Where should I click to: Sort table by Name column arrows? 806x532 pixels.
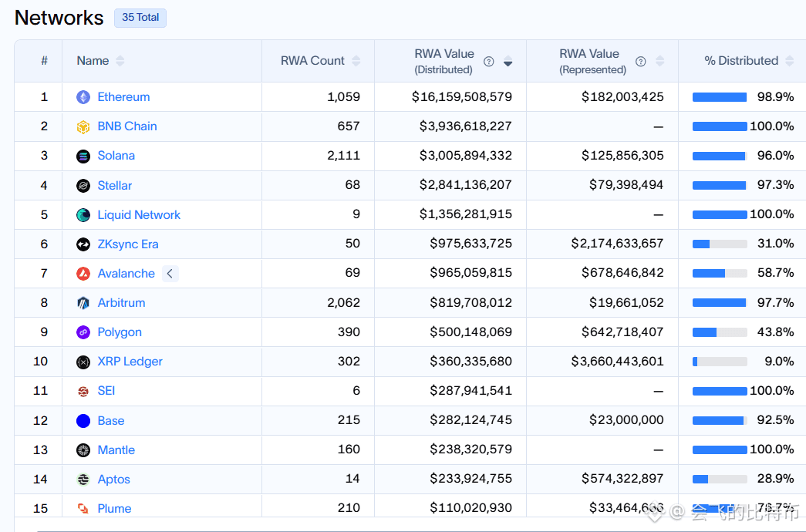tap(120, 61)
